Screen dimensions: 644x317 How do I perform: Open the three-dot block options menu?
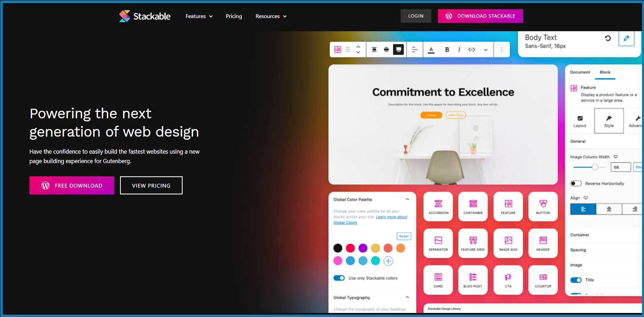click(x=502, y=50)
